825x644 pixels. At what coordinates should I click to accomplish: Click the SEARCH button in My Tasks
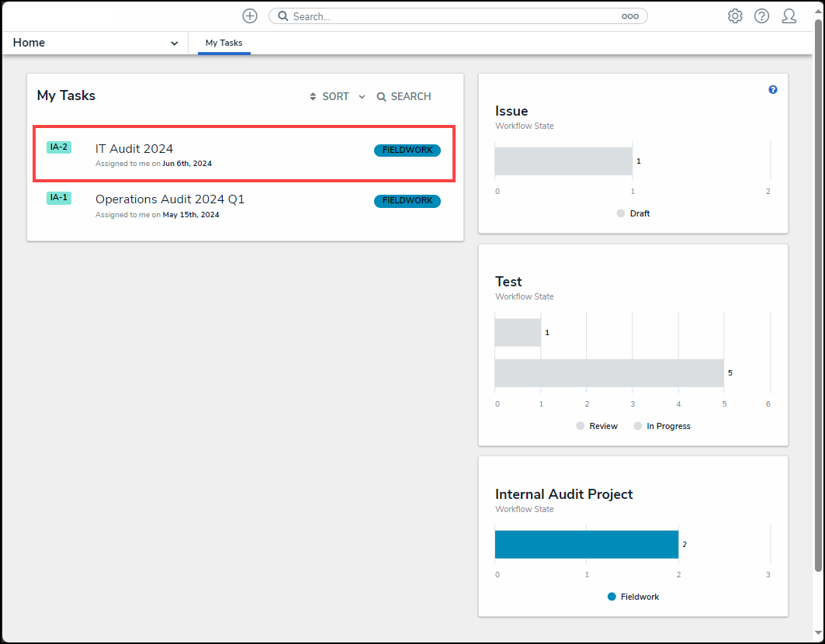(404, 97)
